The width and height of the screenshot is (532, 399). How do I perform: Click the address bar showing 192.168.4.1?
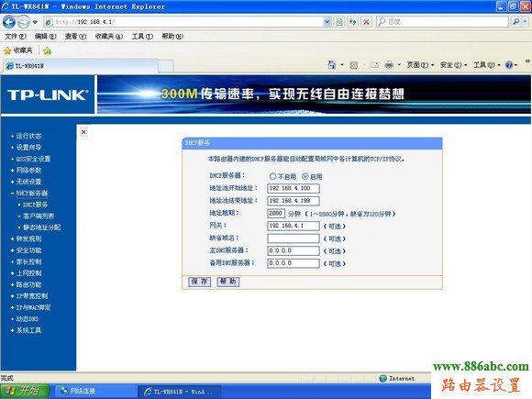click(x=183, y=22)
